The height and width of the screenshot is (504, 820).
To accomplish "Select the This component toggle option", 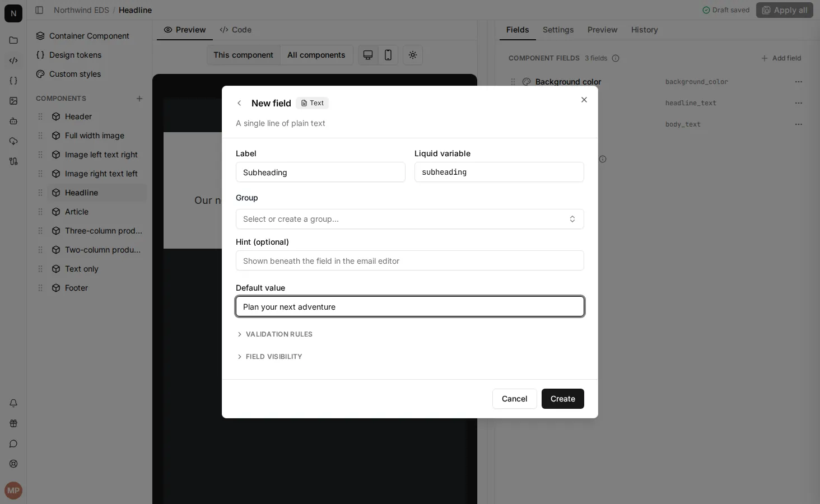I will pos(244,55).
